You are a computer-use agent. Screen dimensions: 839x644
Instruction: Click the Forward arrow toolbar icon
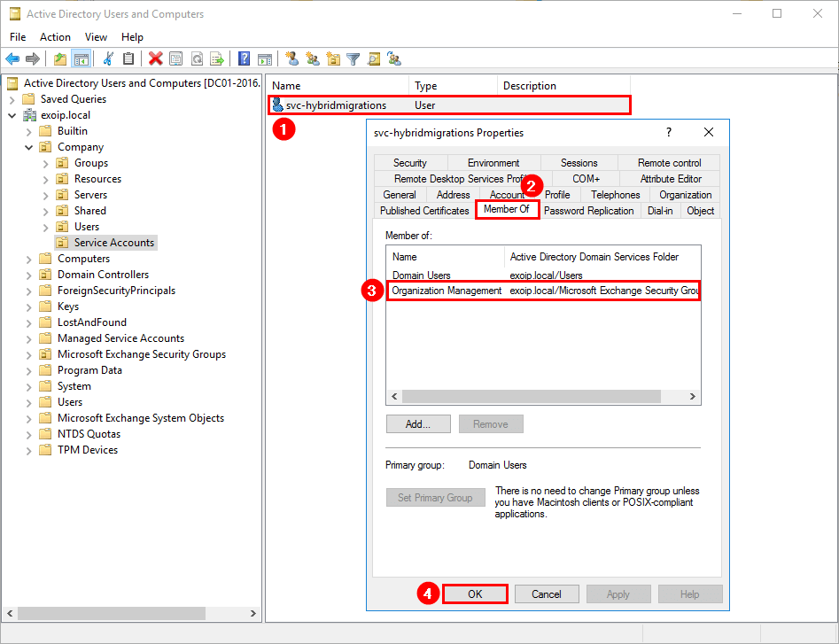tap(33, 58)
